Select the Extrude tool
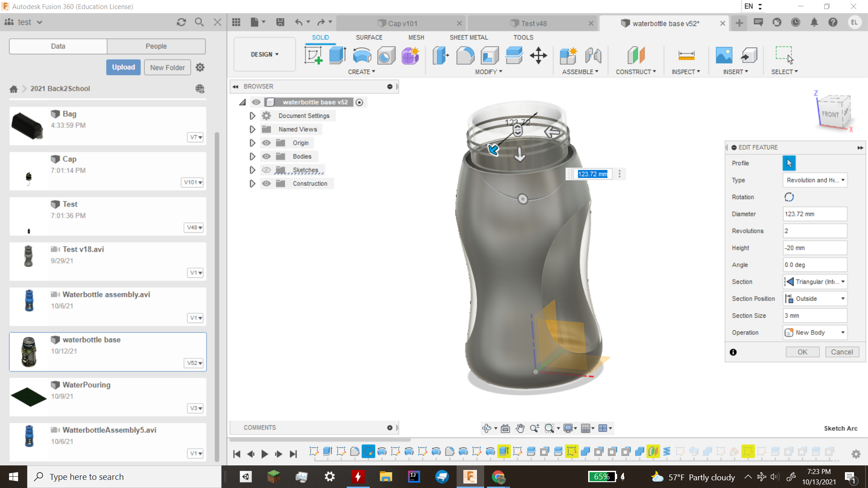This screenshot has width=868, height=488. [x=337, y=55]
